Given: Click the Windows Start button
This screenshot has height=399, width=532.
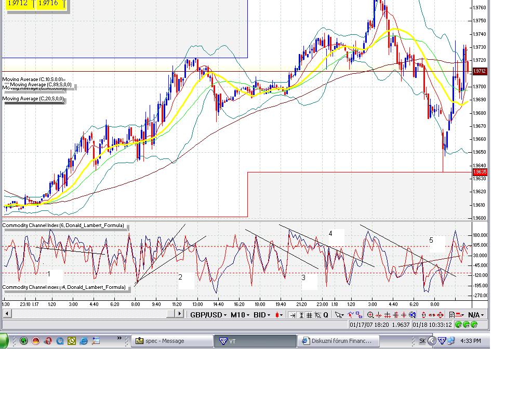Looking at the screenshot, I should click(4, 341).
